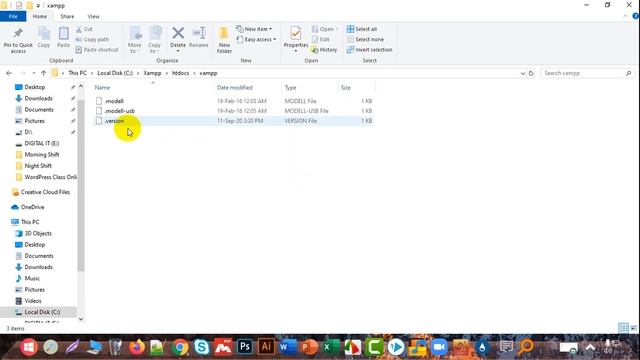The image size is (640, 360).
Task: Open the recent locations dropdown arrow
Action: [33, 73]
